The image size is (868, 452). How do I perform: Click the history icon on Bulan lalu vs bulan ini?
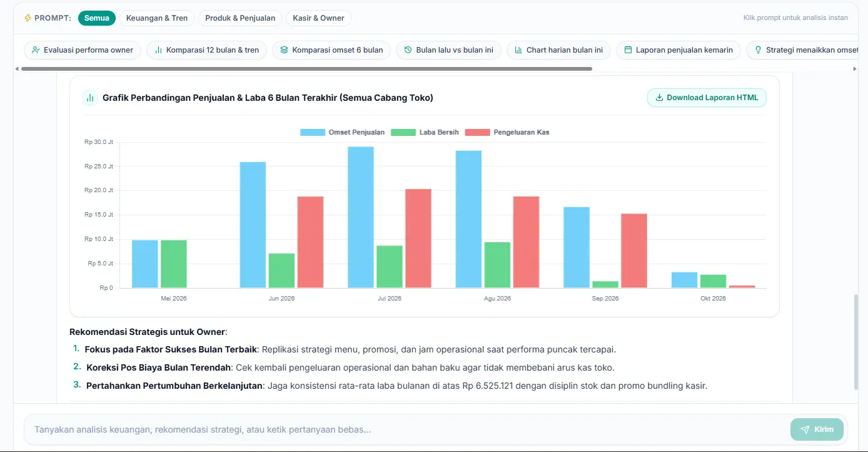coord(408,50)
